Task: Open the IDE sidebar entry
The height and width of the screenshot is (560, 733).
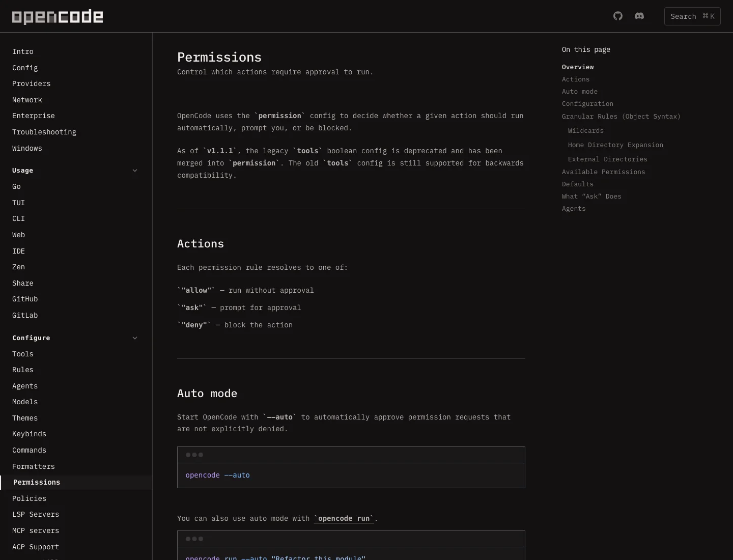Action: [x=18, y=251]
